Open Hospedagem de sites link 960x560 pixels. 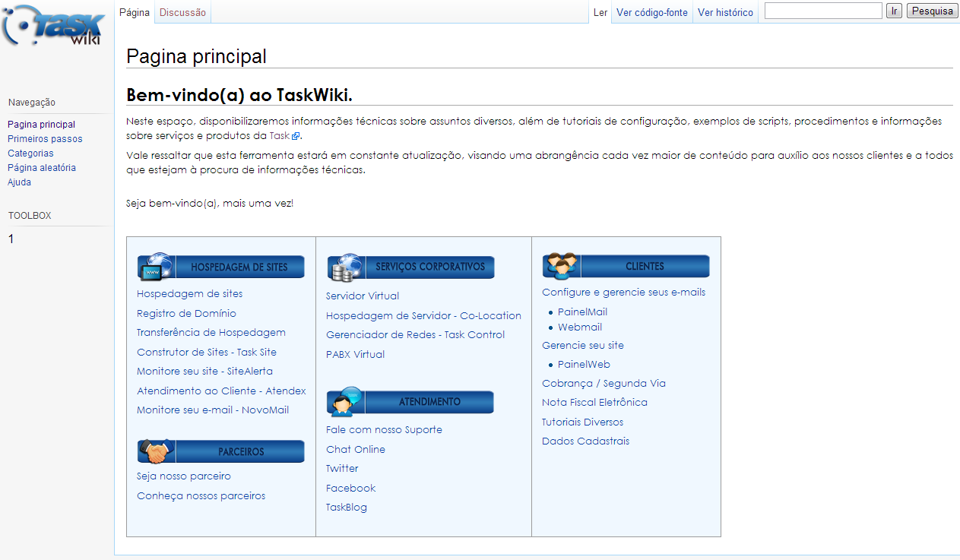pos(189,293)
